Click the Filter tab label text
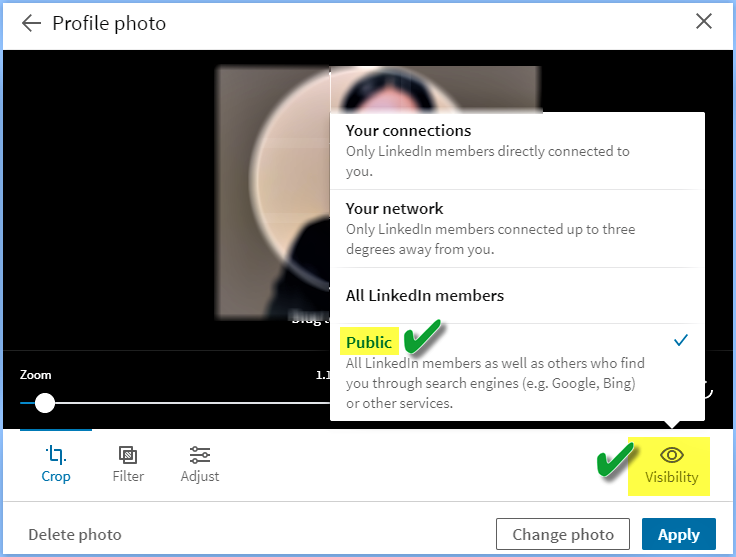The height and width of the screenshot is (557, 736). pyautogui.click(x=128, y=476)
